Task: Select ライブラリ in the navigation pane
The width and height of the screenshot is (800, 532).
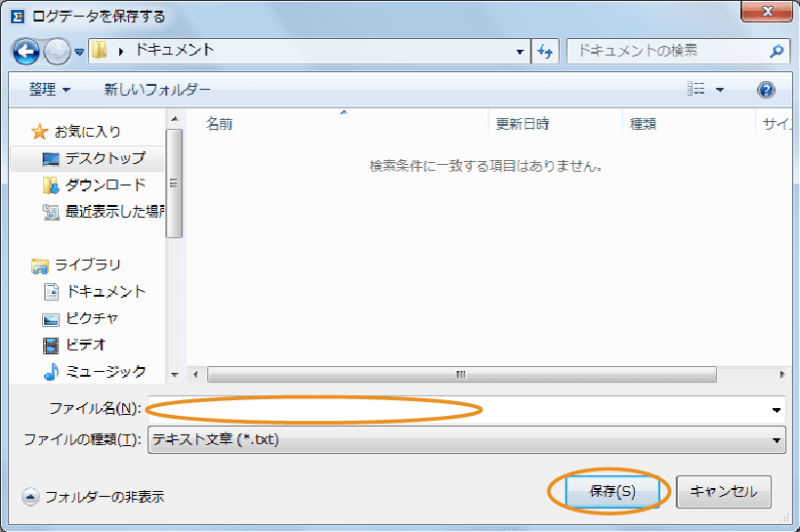Action: 87,265
